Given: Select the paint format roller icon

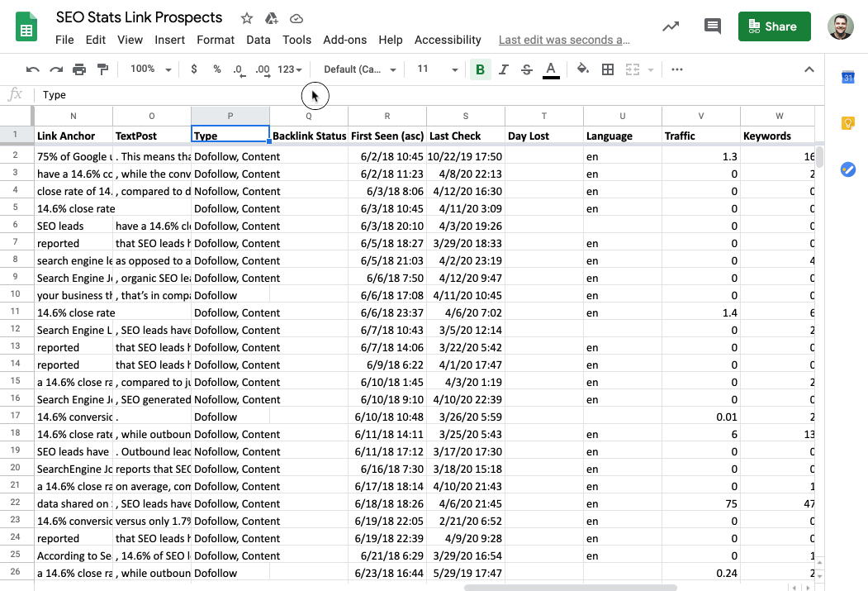Looking at the screenshot, I should coord(102,69).
